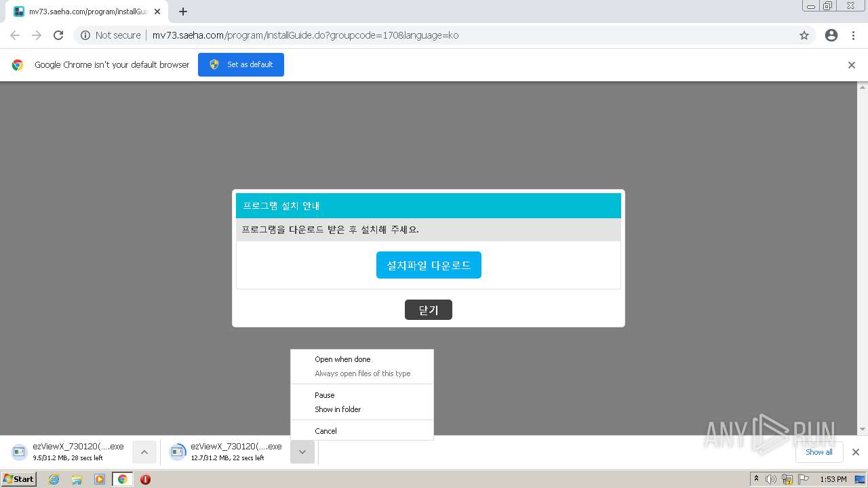The height and width of the screenshot is (488, 868).
Task: Click Show all downloads
Action: pyautogui.click(x=819, y=452)
